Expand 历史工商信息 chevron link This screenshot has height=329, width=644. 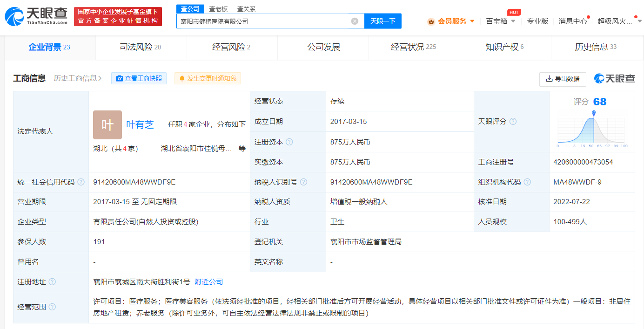(77, 78)
